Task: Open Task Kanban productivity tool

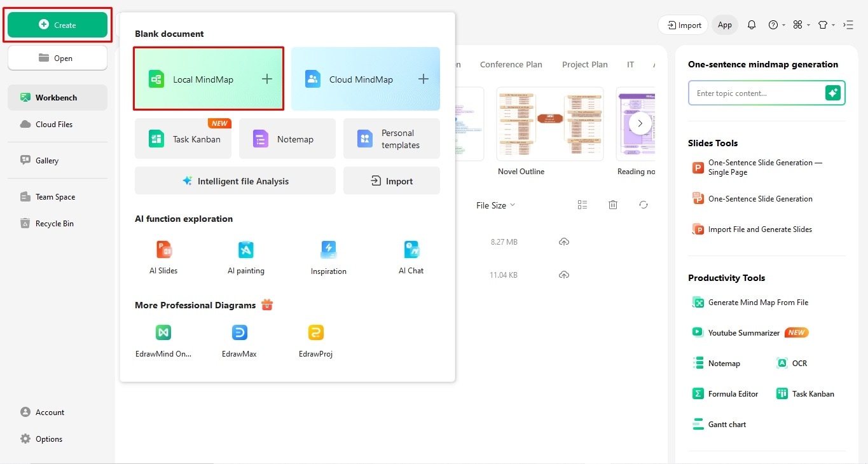Action: click(806, 393)
